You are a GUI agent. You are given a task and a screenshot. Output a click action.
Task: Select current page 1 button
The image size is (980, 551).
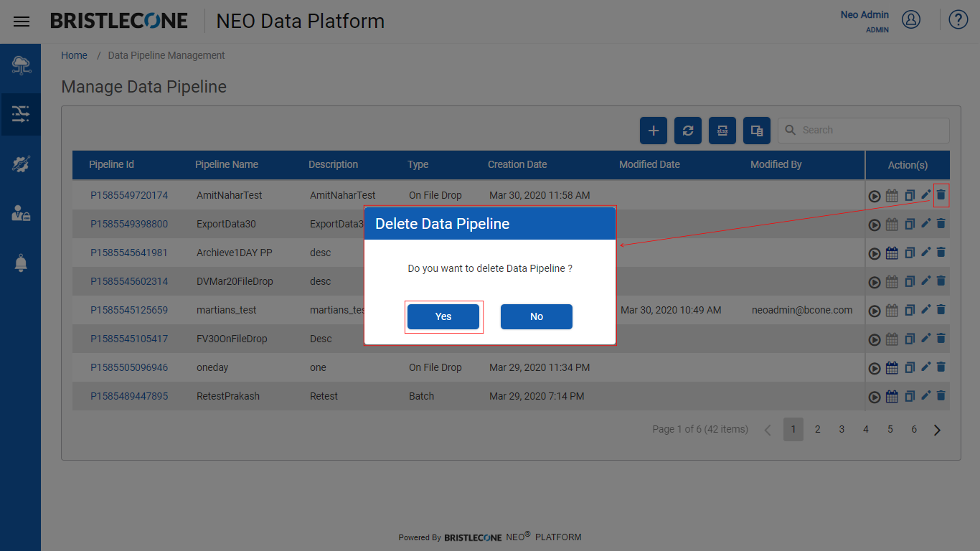(x=793, y=429)
